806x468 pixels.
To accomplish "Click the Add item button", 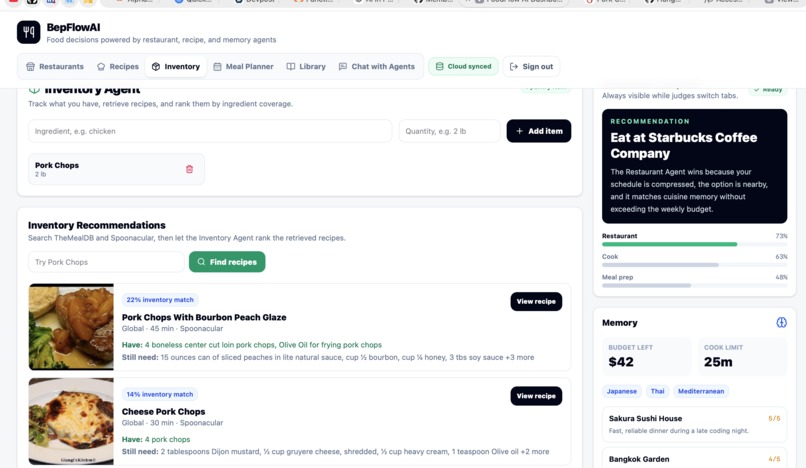I will (x=539, y=131).
